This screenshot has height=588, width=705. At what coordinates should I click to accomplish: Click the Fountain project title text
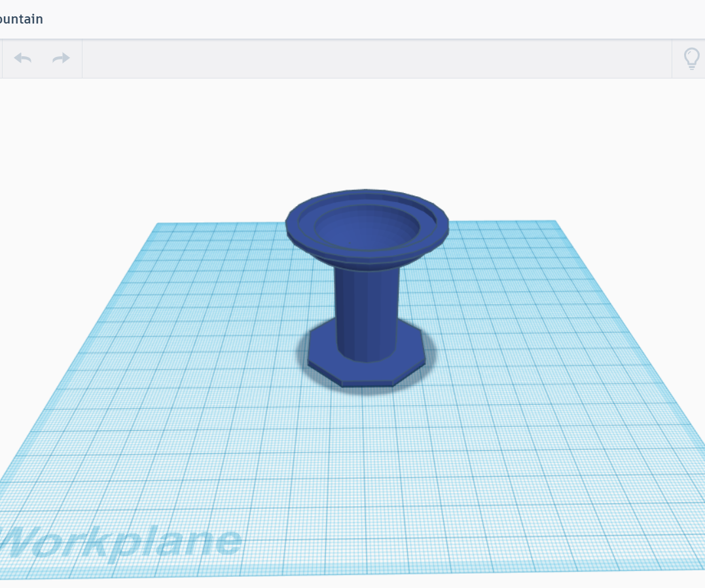[22, 19]
